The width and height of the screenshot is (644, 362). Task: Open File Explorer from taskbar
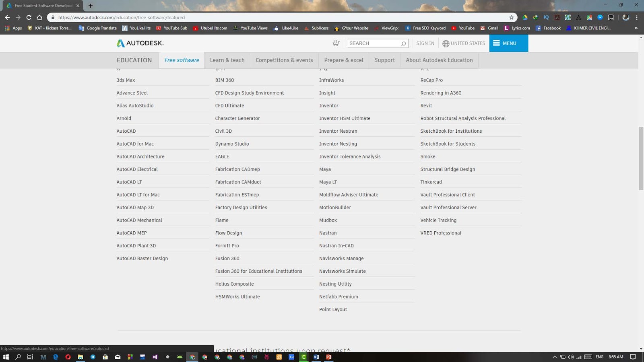(x=80, y=357)
